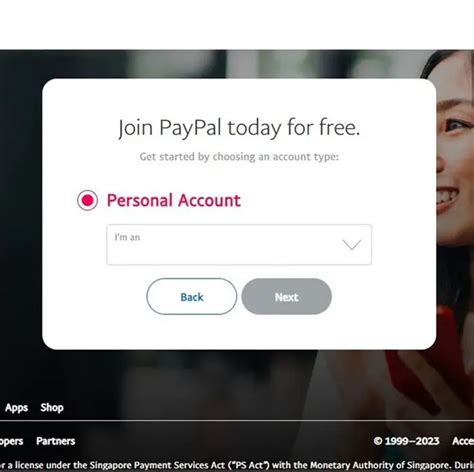Click the Back button

[192, 296]
